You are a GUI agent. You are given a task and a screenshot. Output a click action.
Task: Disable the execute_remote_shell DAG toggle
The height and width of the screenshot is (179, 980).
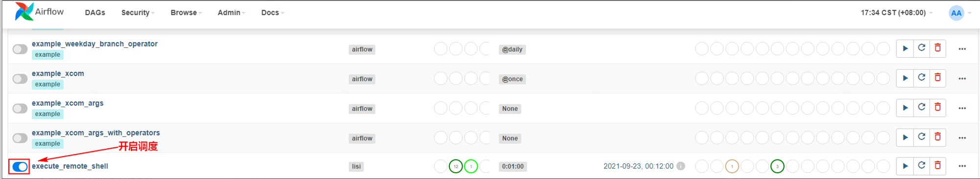point(20,167)
